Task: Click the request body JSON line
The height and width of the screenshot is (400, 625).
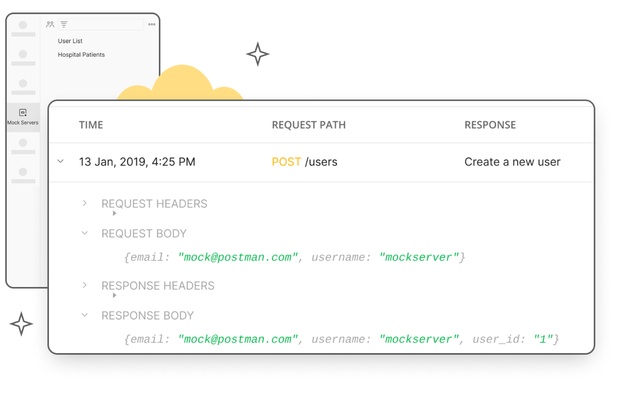Action: [x=295, y=257]
